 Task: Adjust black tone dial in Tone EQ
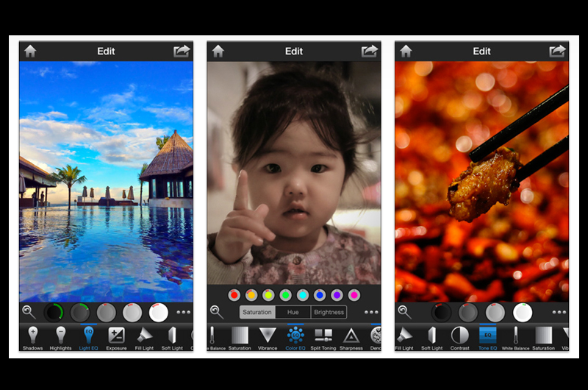(x=441, y=312)
